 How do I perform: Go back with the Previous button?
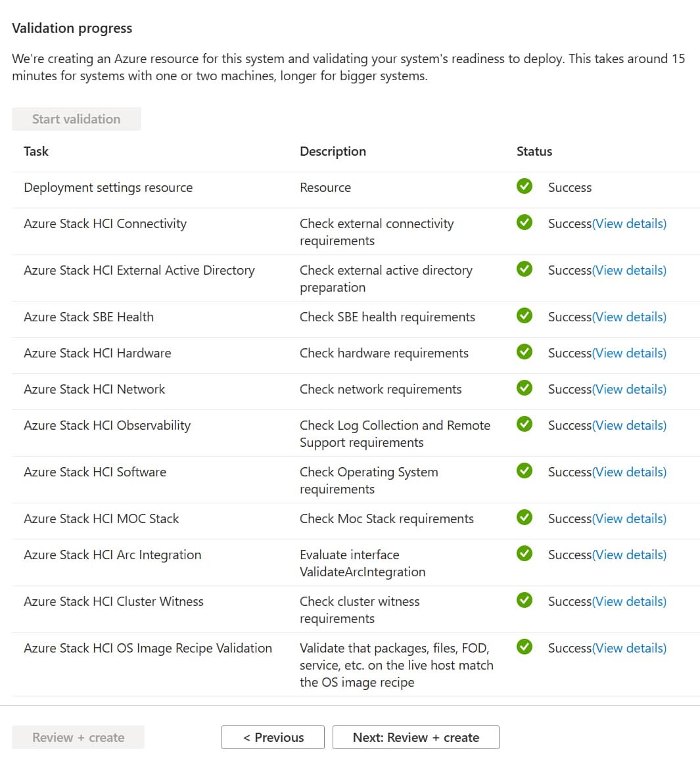point(273,737)
